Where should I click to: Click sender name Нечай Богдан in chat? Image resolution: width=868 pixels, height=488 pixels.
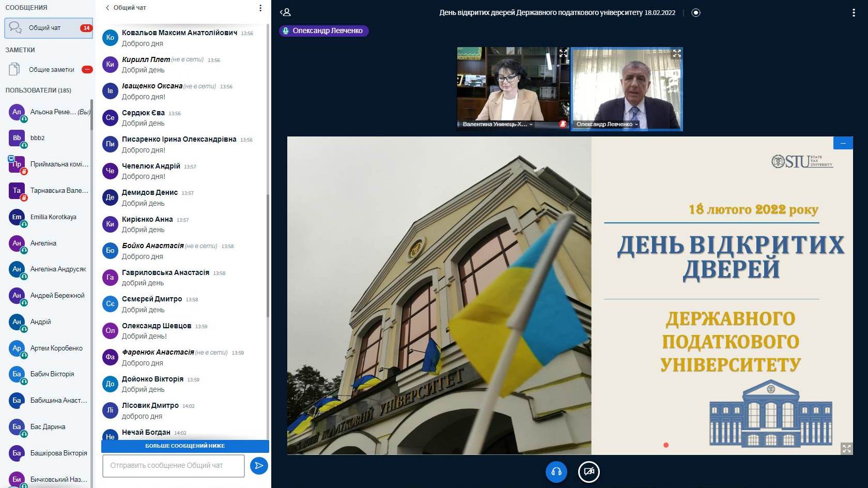tap(146, 432)
